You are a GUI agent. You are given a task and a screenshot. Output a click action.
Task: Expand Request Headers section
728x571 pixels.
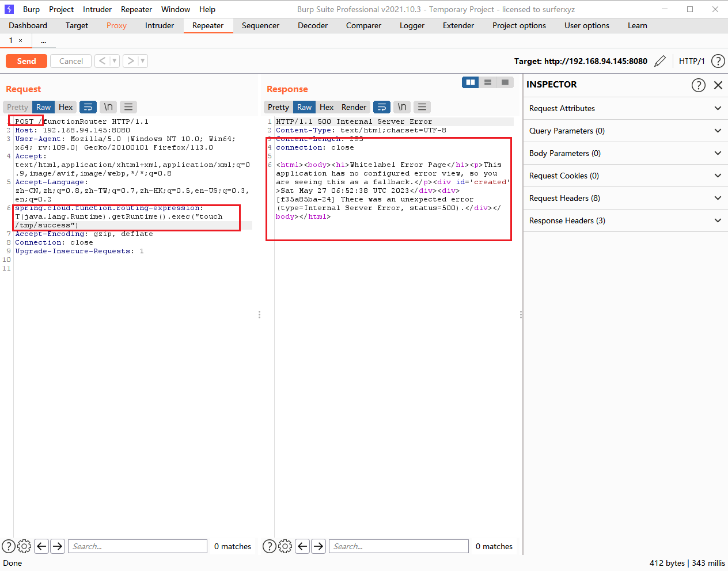625,198
